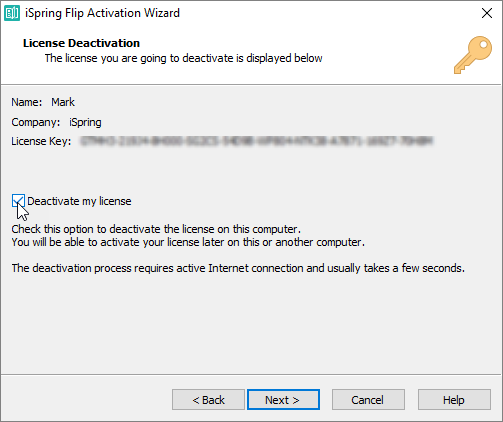Screen dimensions: 503x422
Task: Return to previous step with < Back
Action: 208,400
